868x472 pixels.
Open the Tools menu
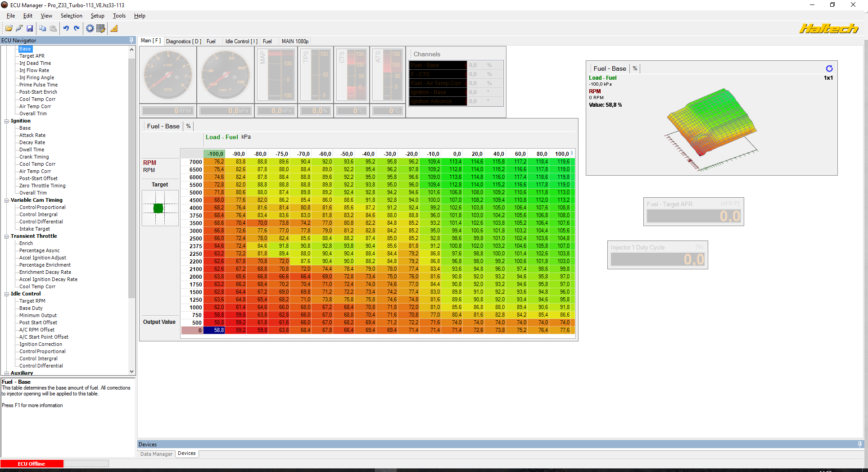[119, 16]
